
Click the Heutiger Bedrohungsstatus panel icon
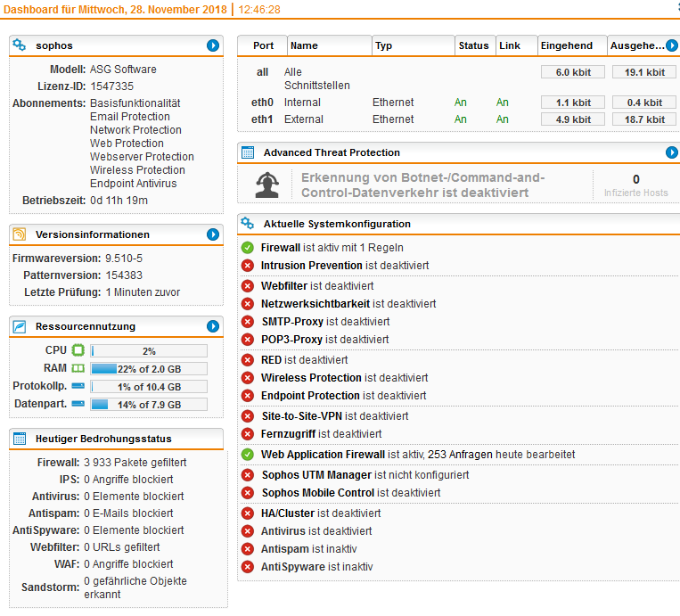tap(20, 439)
